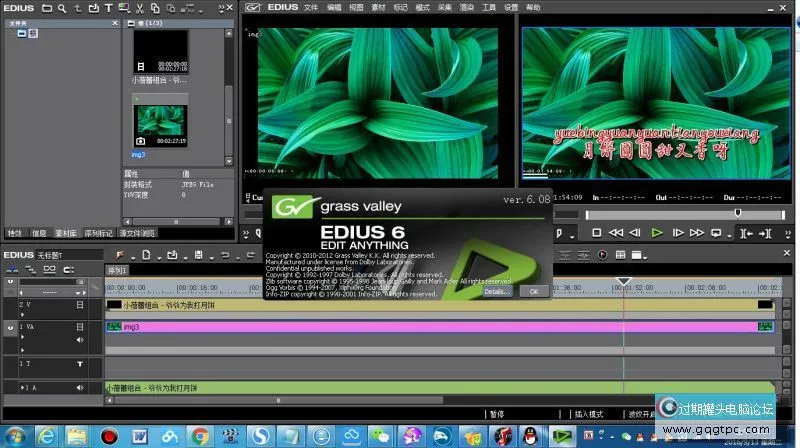Switch to the 特效 tab
Screen dimensions: 800x448
(x=15, y=233)
